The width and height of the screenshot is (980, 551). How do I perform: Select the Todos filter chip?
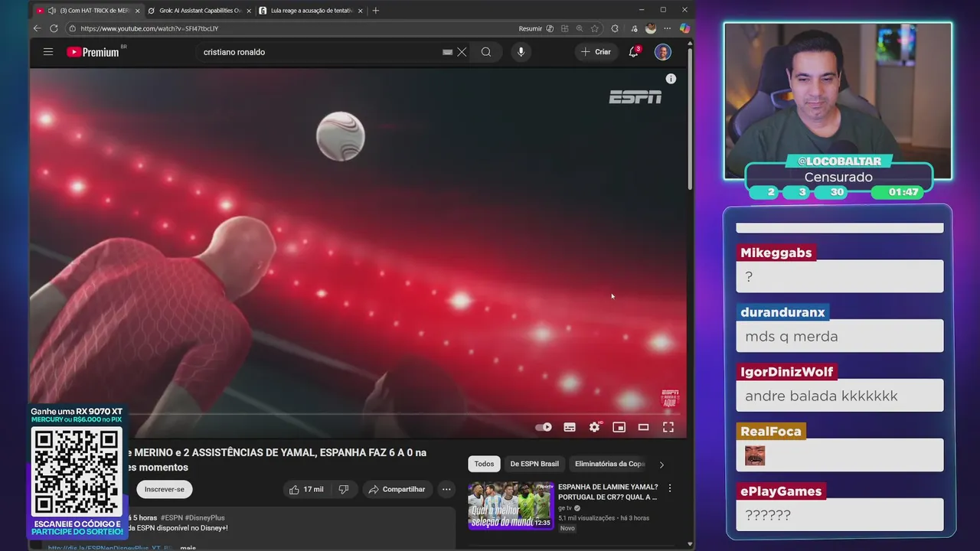(484, 464)
